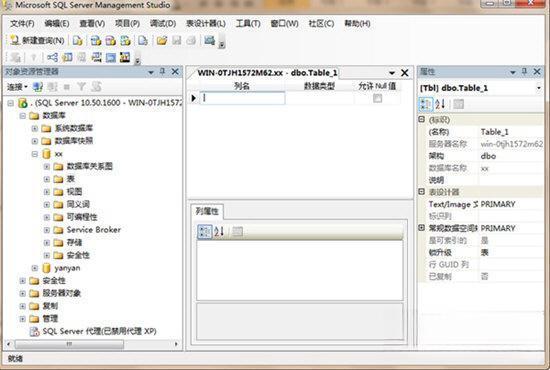Click the Manage Check Constraints icon
Screen dimensions: 550x370
pos(111,58)
